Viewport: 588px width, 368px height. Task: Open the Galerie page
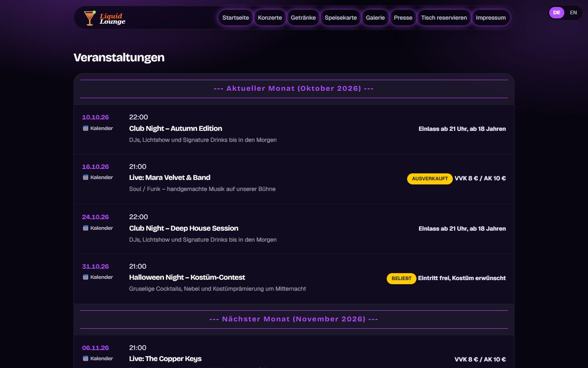375,18
